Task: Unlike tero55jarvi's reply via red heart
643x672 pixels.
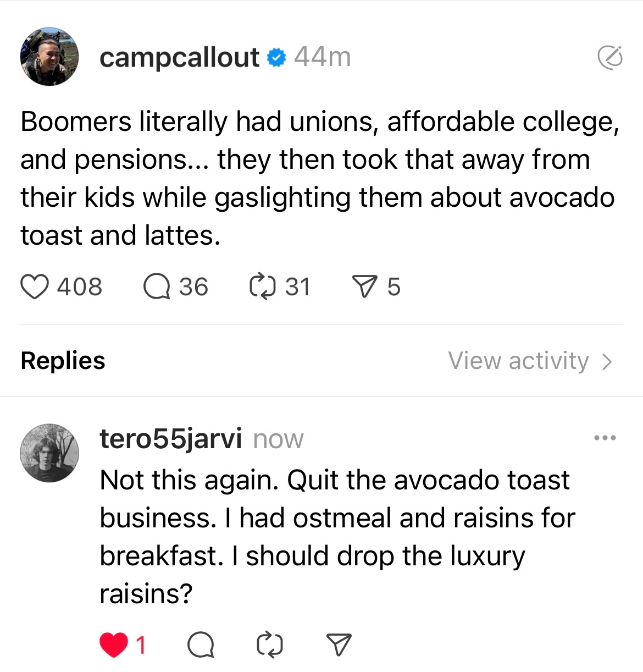Action: (114, 645)
